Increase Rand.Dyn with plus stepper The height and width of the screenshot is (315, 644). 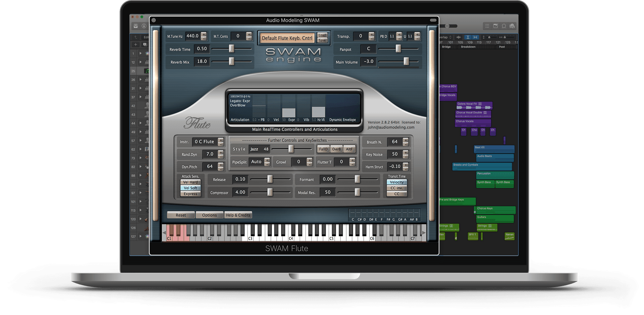[220, 152]
